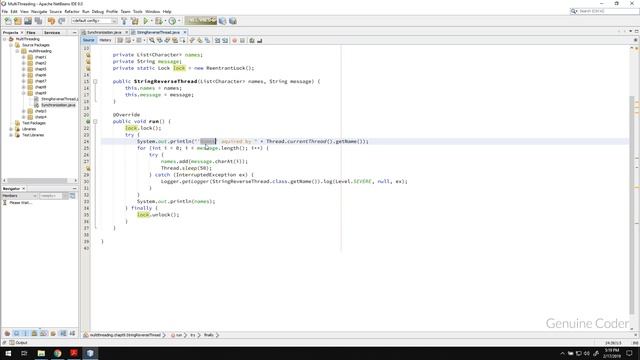Toggle History view in editor

point(105,40)
